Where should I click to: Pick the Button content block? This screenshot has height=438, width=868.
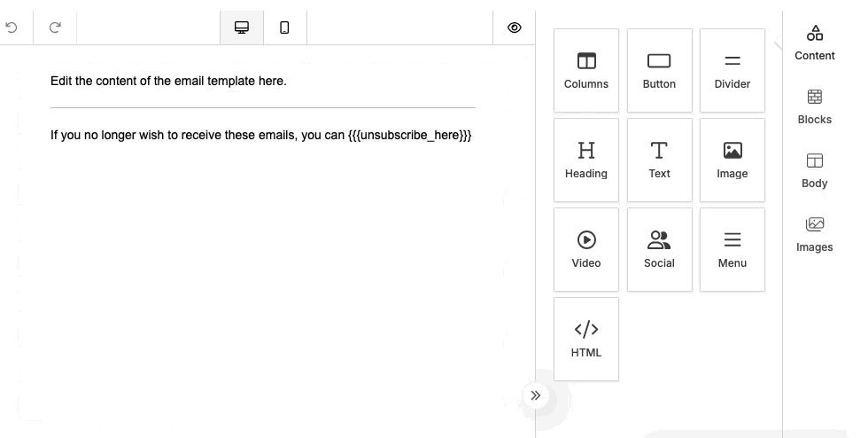point(659,71)
